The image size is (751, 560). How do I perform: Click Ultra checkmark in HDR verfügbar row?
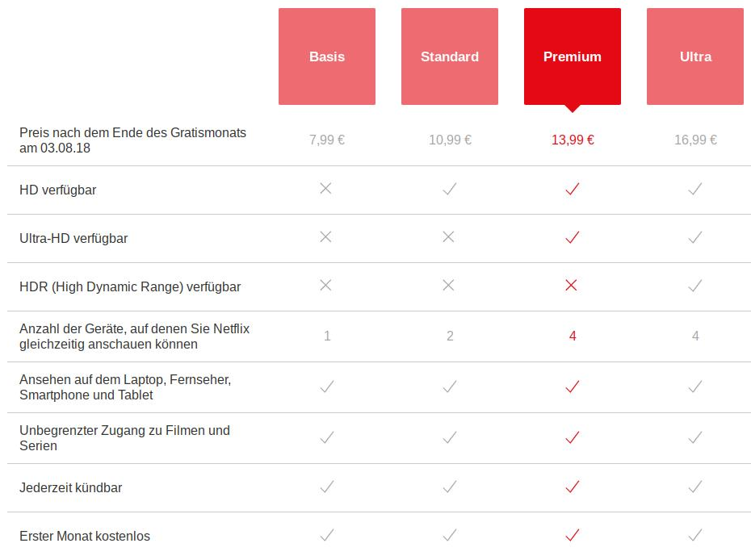(x=695, y=286)
